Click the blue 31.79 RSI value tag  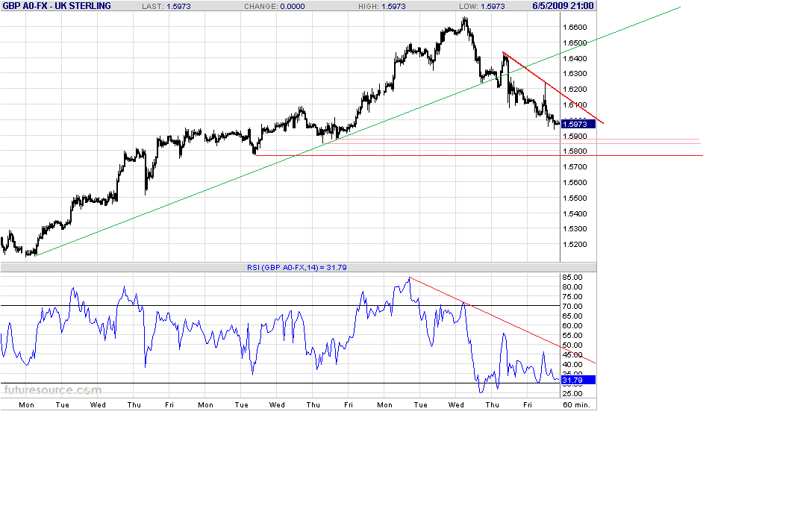pos(578,380)
